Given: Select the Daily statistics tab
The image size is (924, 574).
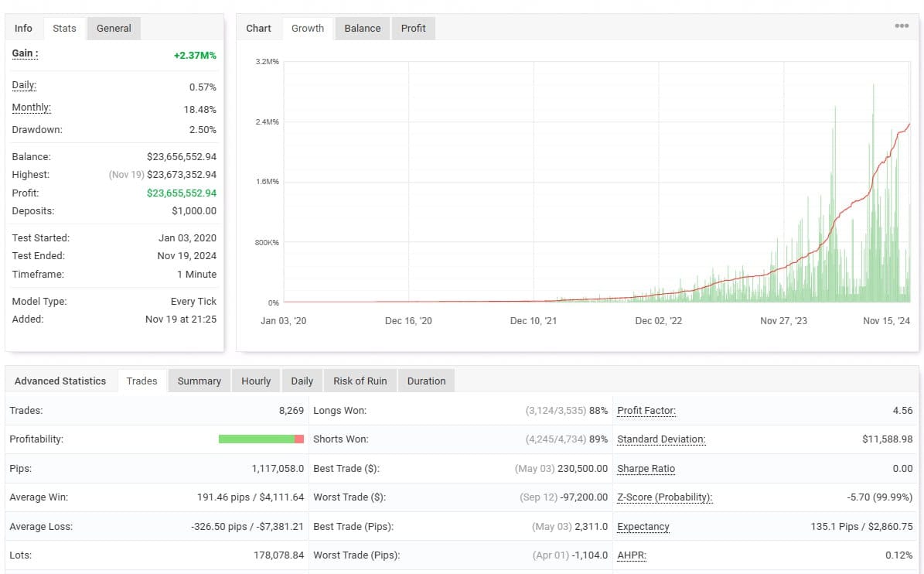Looking at the screenshot, I should tap(302, 381).
